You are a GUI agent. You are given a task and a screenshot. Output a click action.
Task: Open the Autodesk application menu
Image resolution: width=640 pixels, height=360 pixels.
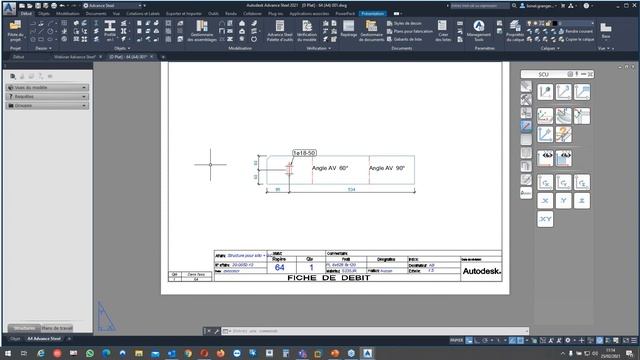9,8
